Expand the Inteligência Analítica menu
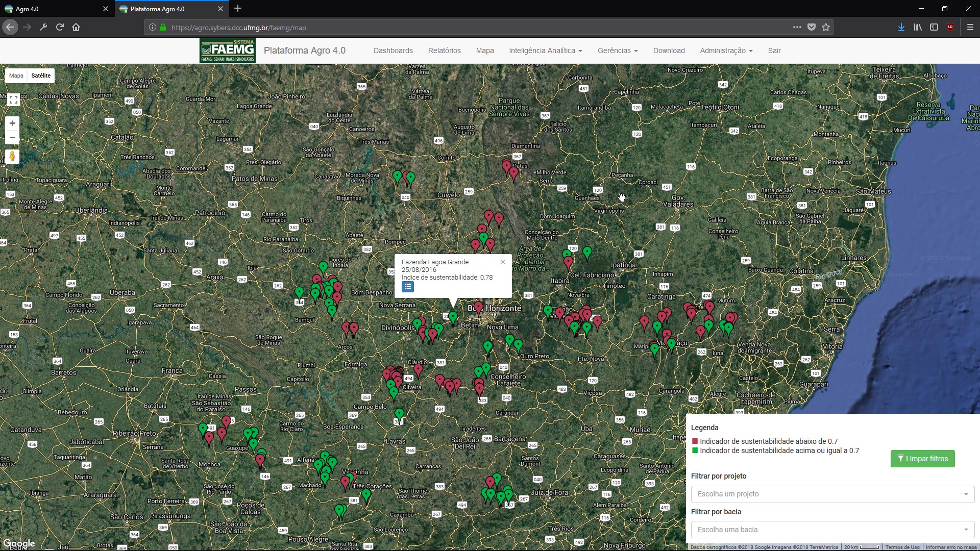980x551 pixels. tap(545, 51)
